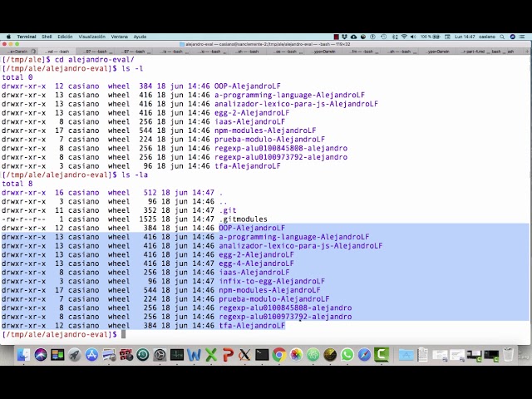Click 'OOP-AlejandroLF' in the highlighted ls -la listing
This screenshot has height=399, width=532.
click(252, 228)
